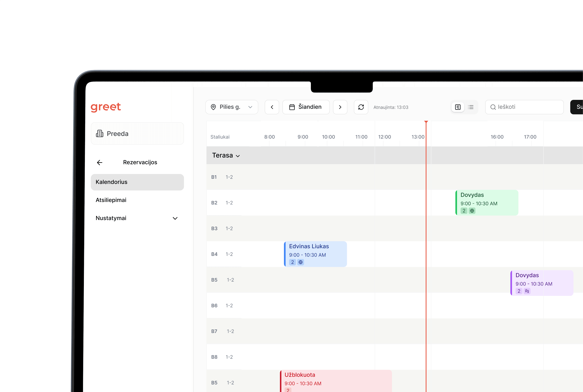The width and height of the screenshot is (583, 392).
Task: Click the Staliukai column header
Action: (220, 137)
